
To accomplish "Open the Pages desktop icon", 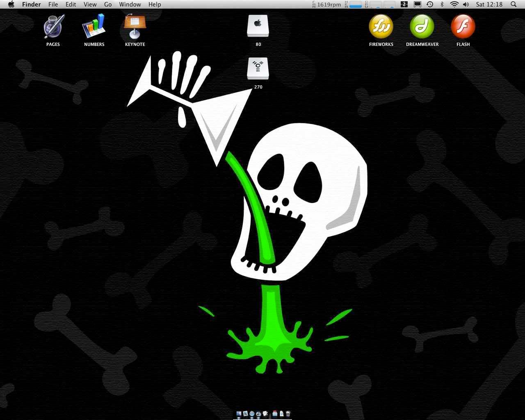I will (x=53, y=27).
